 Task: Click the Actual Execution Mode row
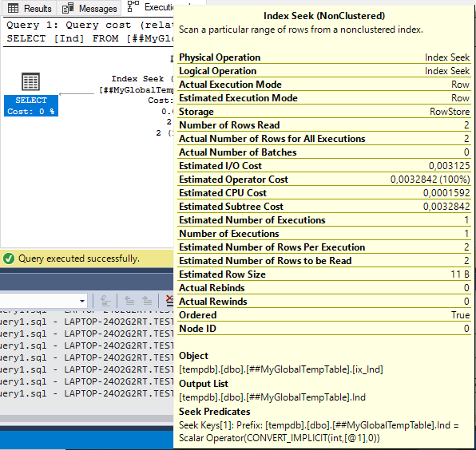324,85
